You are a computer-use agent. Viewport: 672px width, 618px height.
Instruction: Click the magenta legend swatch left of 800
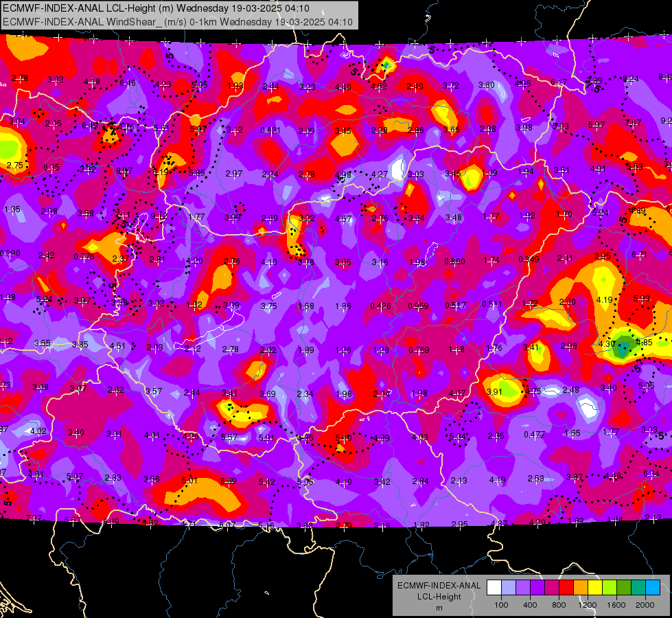pyautogui.click(x=552, y=588)
